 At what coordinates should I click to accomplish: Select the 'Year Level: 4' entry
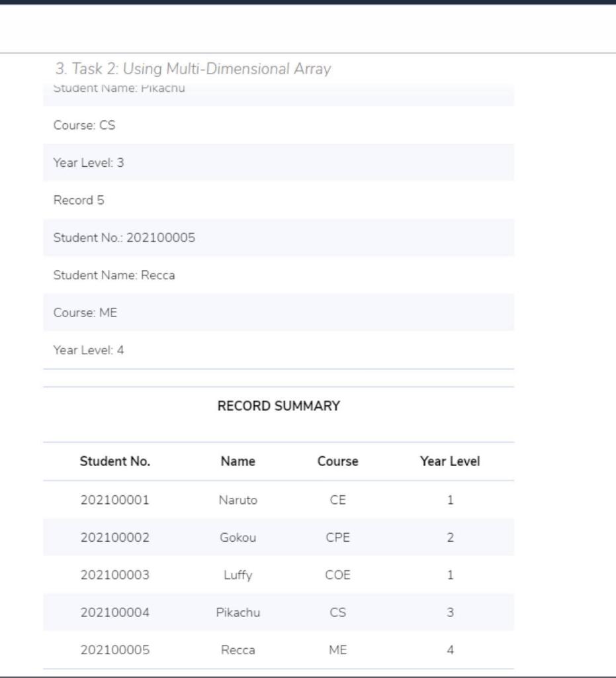click(x=279, y=350)
